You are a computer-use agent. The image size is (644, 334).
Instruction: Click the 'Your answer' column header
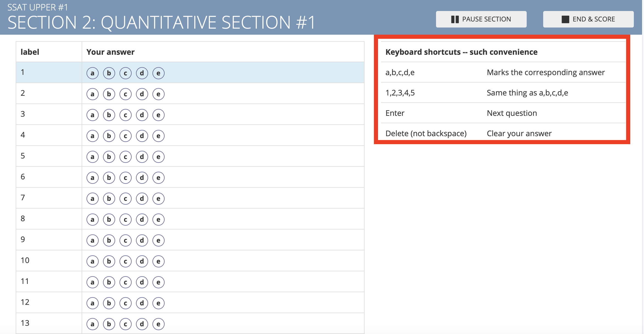point(110,52)
